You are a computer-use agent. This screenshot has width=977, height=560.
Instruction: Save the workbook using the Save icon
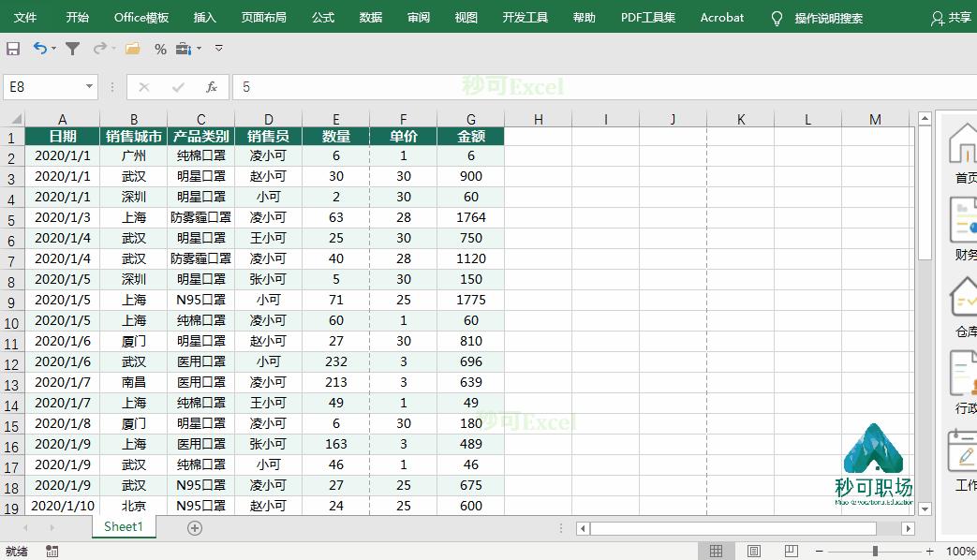point(13,49)
